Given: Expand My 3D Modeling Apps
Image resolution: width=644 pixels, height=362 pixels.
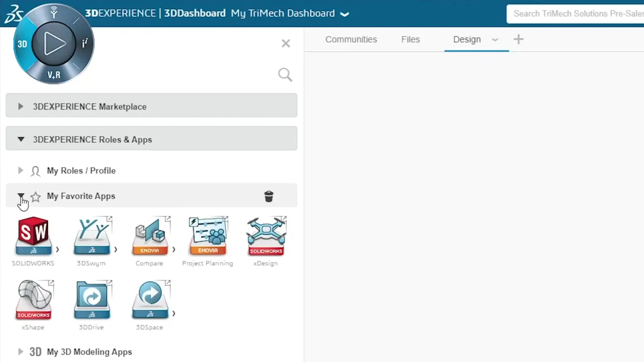Looking at the screenshot, I should point(21,352).
